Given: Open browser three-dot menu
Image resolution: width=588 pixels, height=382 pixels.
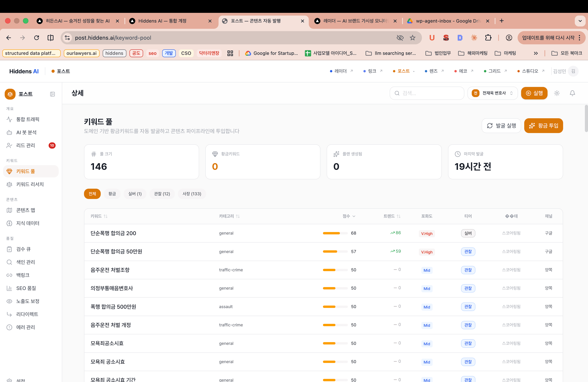Looking at the screenshot, I should (x=579, y=38).
